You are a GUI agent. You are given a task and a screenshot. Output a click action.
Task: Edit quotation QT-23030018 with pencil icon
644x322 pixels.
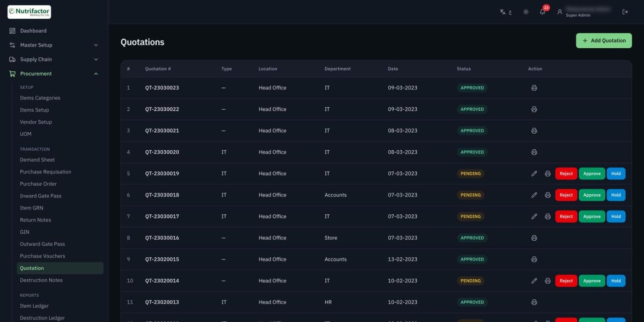[534, 195]
